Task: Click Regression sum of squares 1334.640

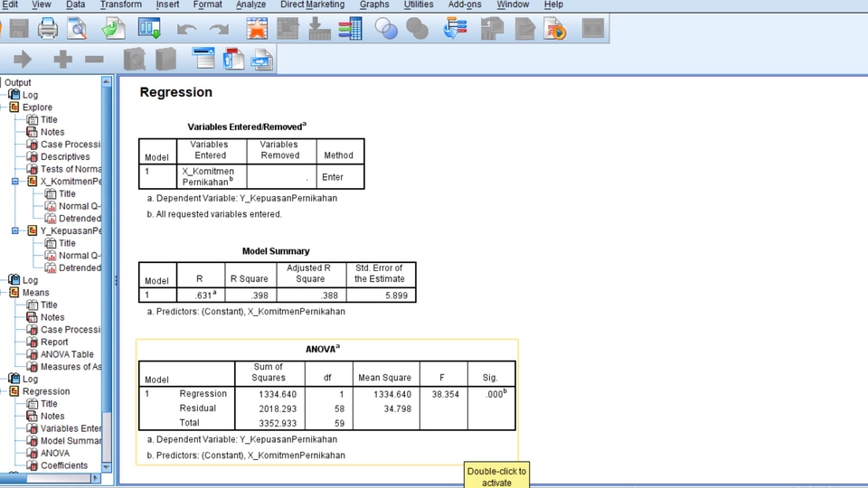Action: pyautogui.click(x=278, y=395)
